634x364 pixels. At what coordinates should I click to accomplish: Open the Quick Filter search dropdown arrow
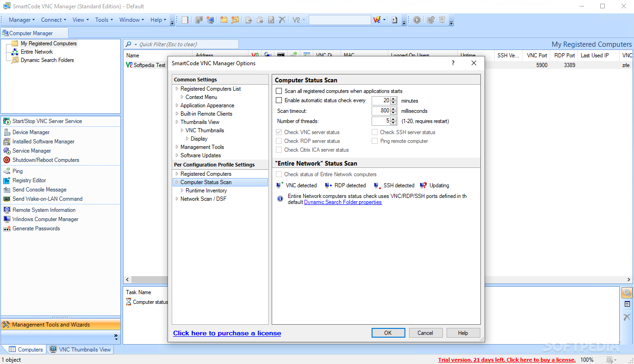(136, 44)
